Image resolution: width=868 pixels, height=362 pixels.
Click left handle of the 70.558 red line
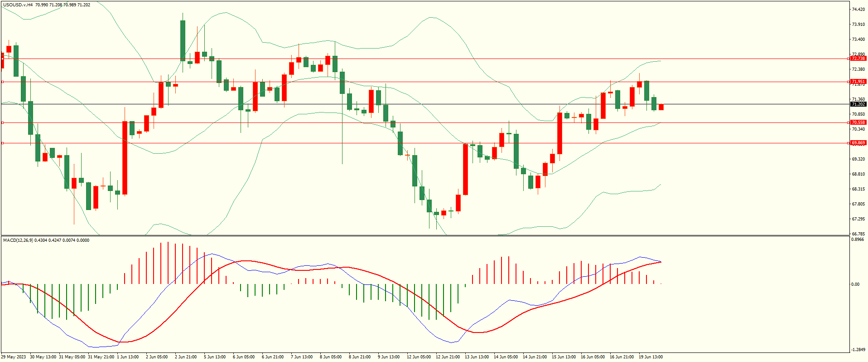click(2, 122)
